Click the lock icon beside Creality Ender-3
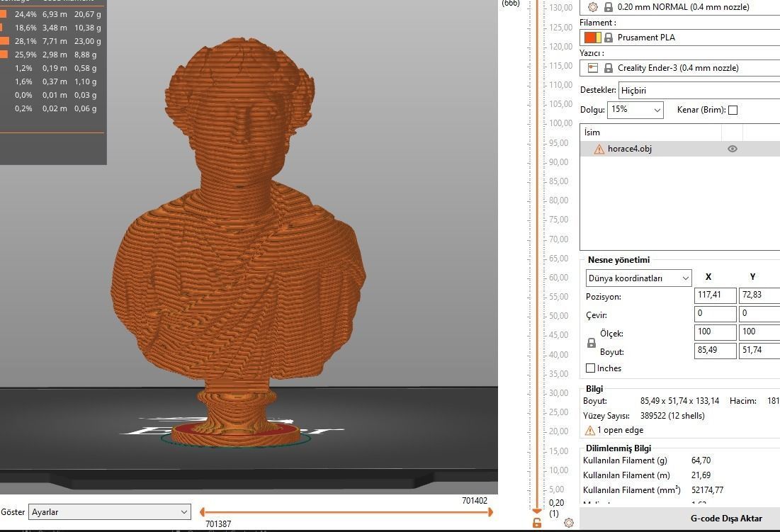The width and height of the screenshot is (780, 532). [x=609, y=68]
